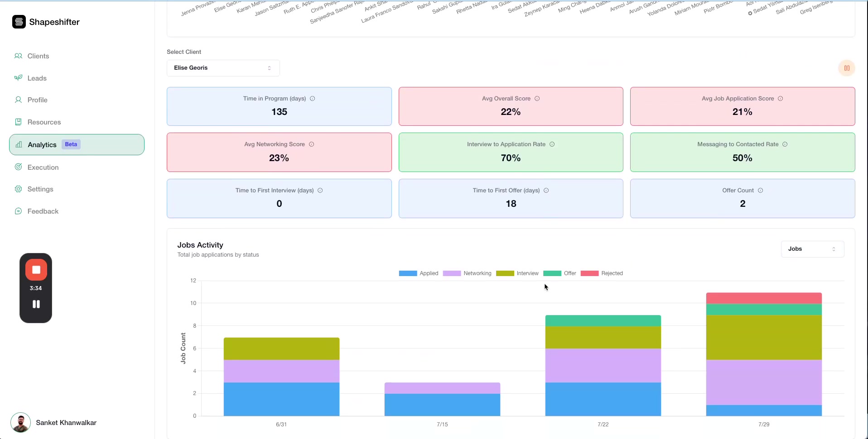
Task: Click info icon next to Time to First Offer
Action: [546, 191]
